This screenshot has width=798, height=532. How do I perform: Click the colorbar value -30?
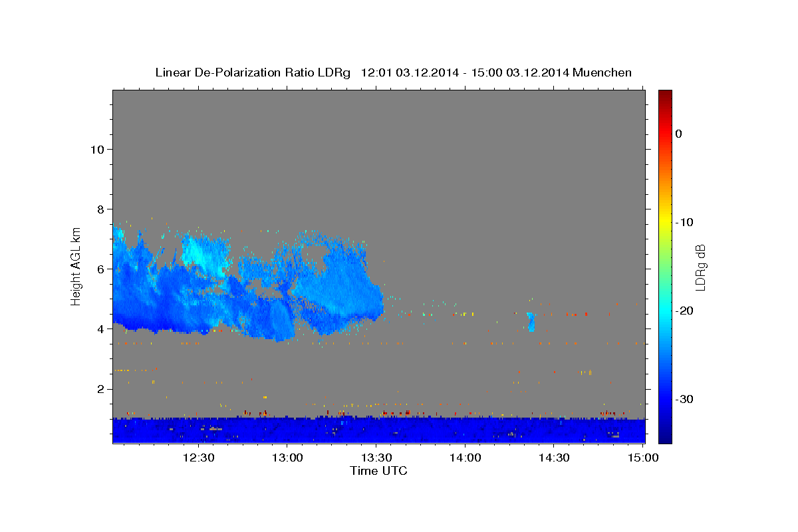(684, 399)
